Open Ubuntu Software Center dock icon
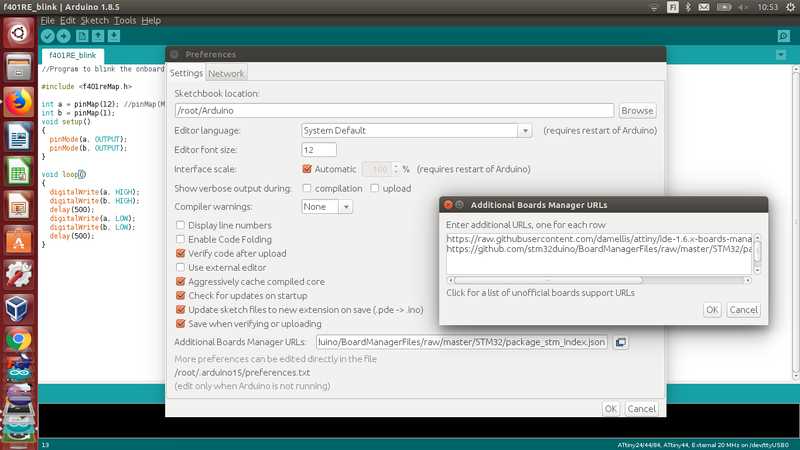 18,240
